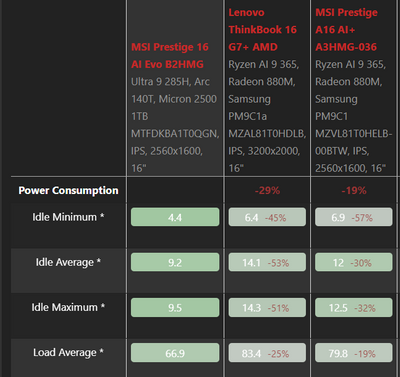Click the 12.5 -32% value bar

354,307
